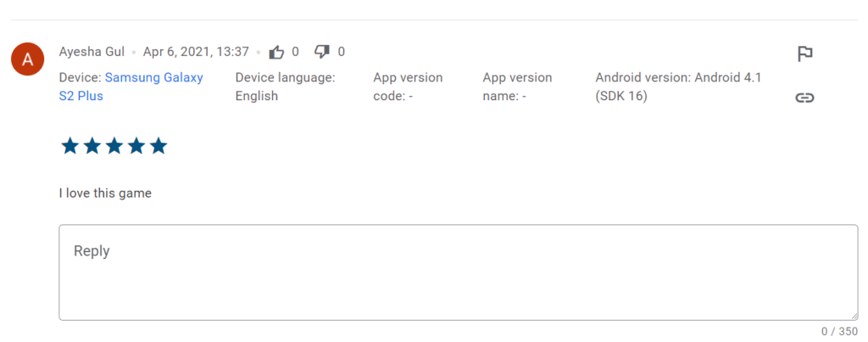Click the App version name label
868x342 pixels.
517,87
